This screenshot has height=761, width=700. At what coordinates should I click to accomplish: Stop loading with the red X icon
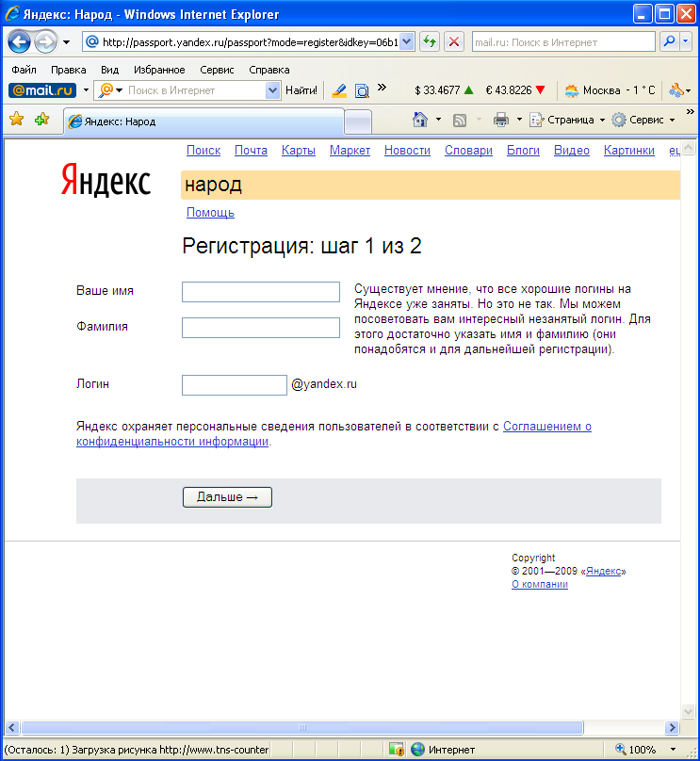click(454, 41)
